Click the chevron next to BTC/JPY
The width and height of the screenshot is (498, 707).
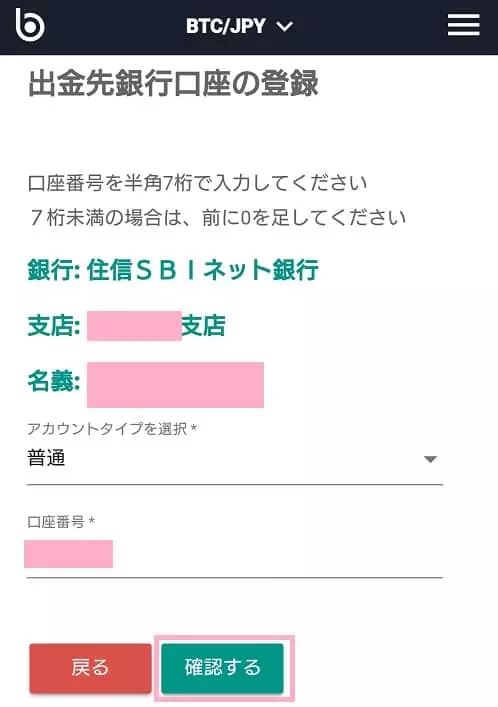pos(285,27)
